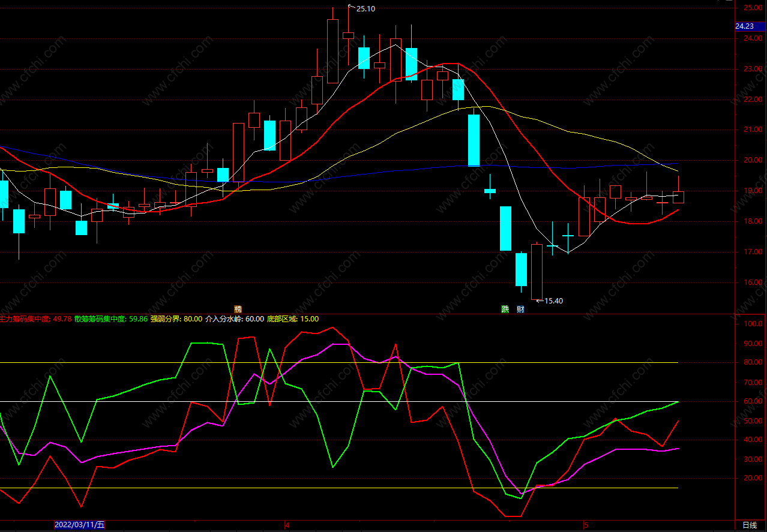Click the 15.40 low price label

pos(553,301)
